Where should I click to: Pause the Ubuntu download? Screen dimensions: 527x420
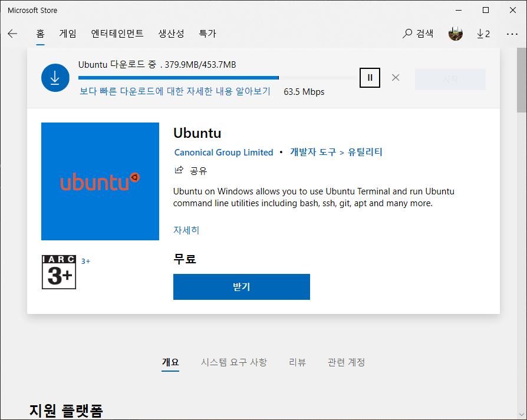(370, 78)
